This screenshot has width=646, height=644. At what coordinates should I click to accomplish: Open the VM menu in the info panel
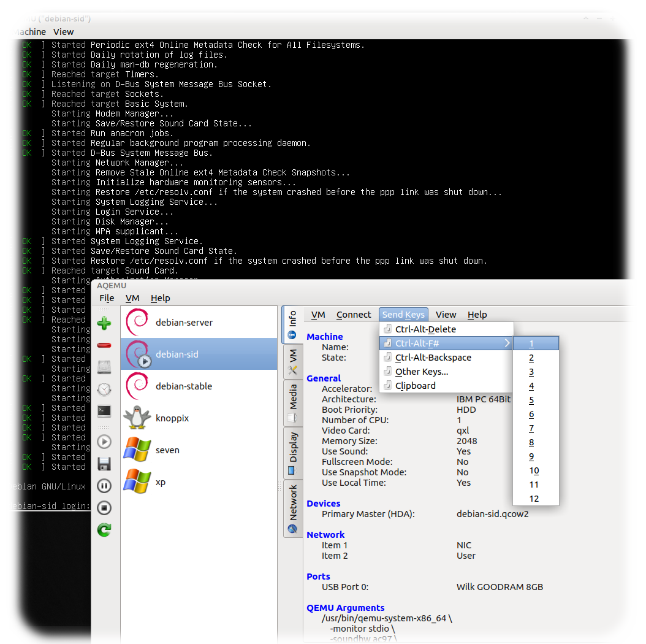[318, 315]
